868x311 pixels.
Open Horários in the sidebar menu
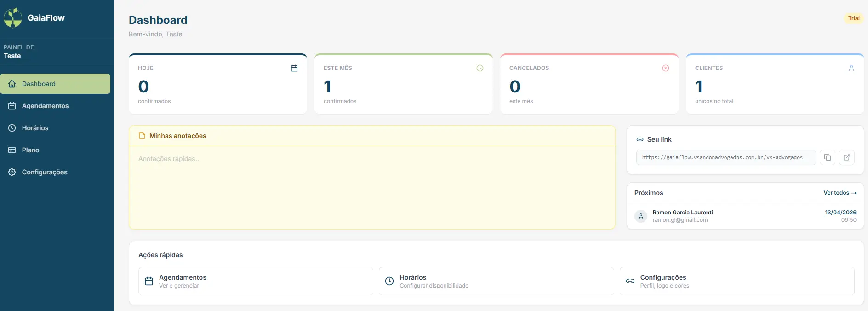coord(35,128)
